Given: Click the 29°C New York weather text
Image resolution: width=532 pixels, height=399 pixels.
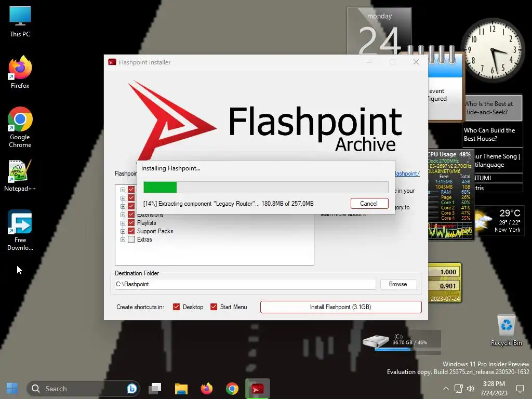Looking at the screenshot, I should (x=508, y=220).
